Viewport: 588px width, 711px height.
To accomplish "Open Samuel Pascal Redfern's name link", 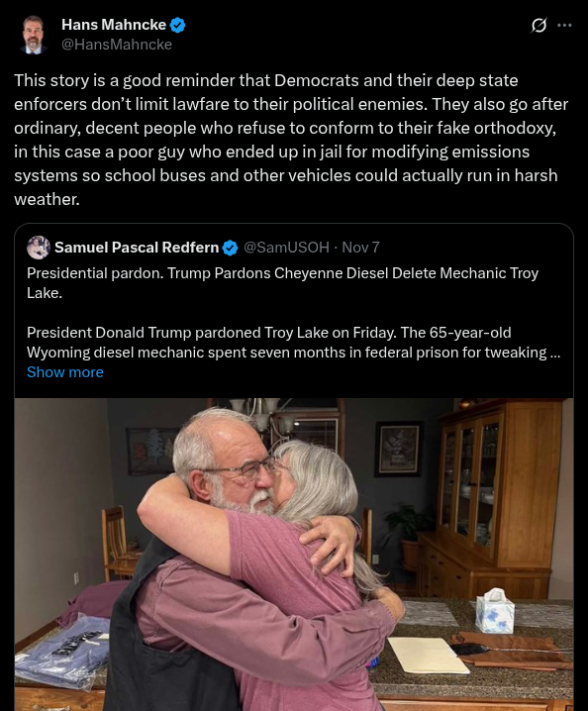I will pos(137,248).
